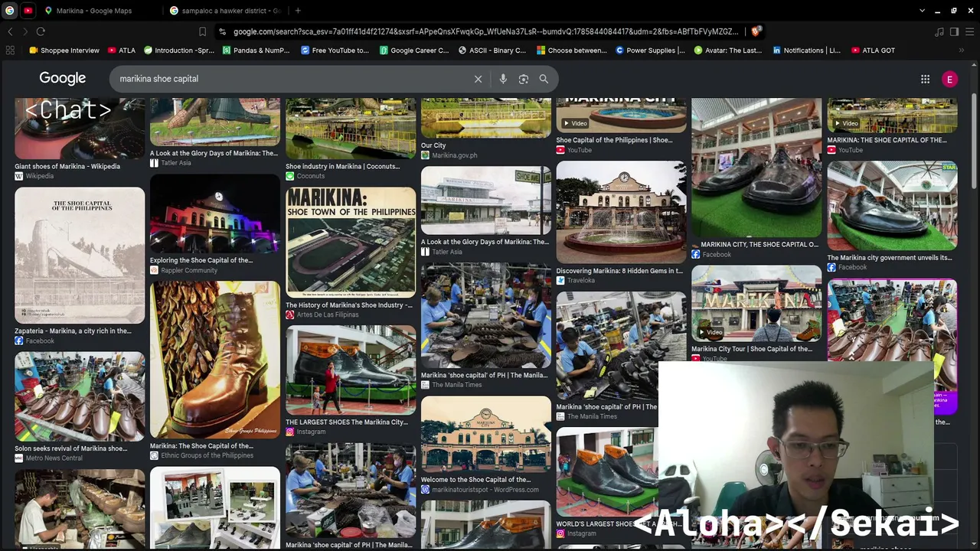This screenshot has height=551, width=980.
Task: Open the fountain building image from Traveloka
Action: tap(622, 212)
